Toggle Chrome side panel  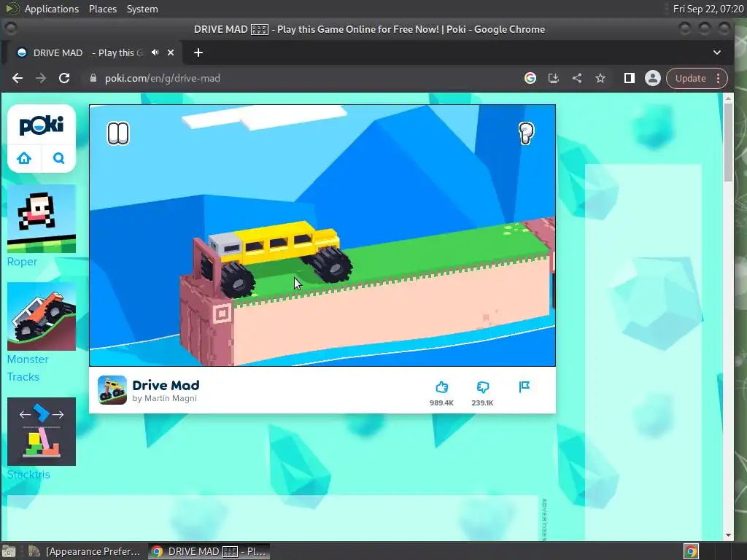[x=630, y=78]
